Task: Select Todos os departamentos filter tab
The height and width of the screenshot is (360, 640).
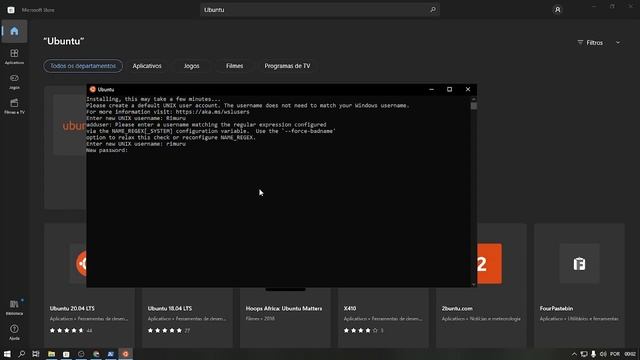Action: (x=83, y=66)
